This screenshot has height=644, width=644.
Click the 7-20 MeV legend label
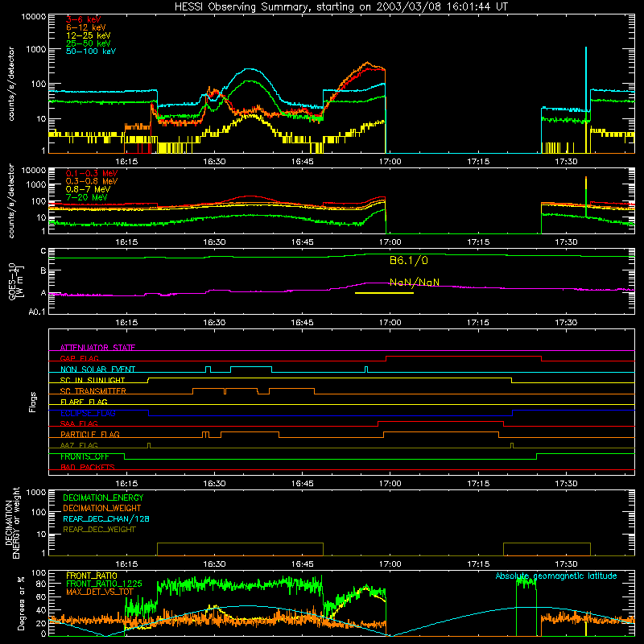pos(87,197)
